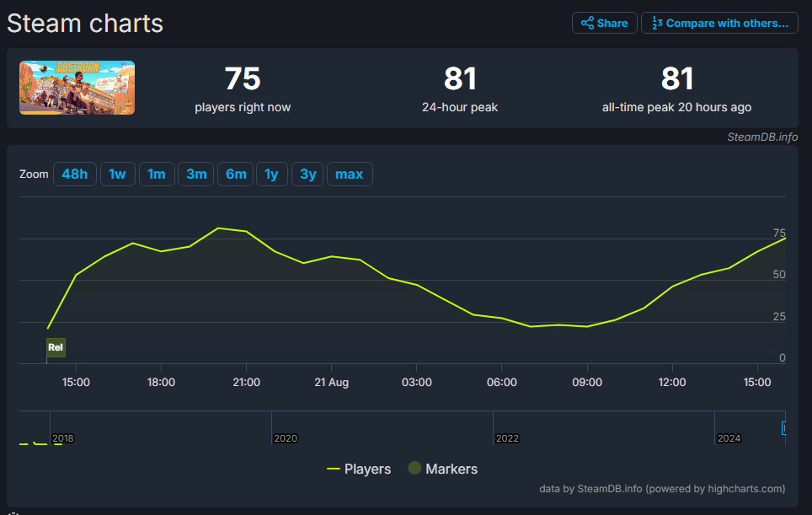Pick the 3y zoom range
Screen dimensions: 812x515
click(x=307, y=174)
